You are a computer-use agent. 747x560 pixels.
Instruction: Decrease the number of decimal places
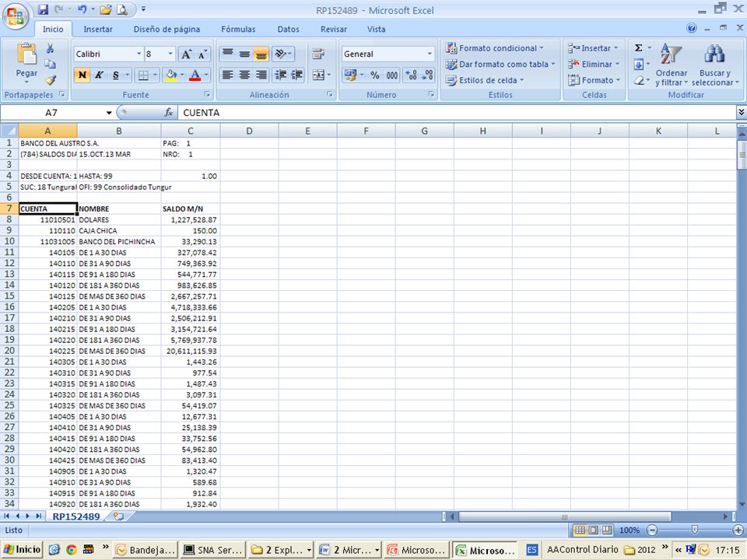427,75
